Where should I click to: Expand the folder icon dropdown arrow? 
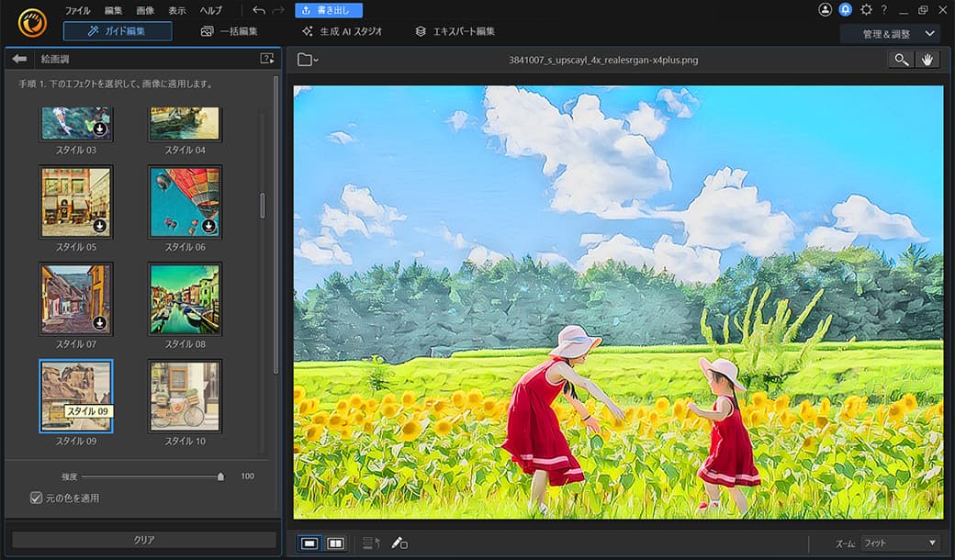coord(316,59)
